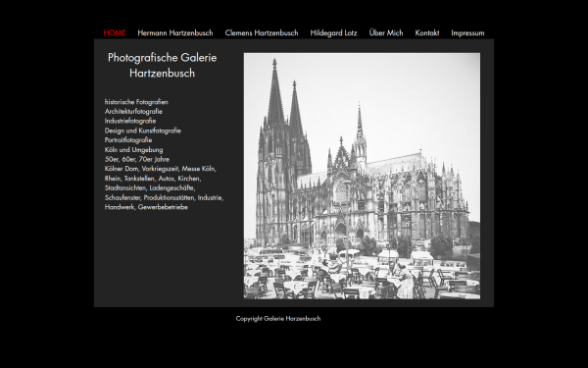Click the text 'Portraitfotografie'

pyautogui.click(x=128, y=140)
